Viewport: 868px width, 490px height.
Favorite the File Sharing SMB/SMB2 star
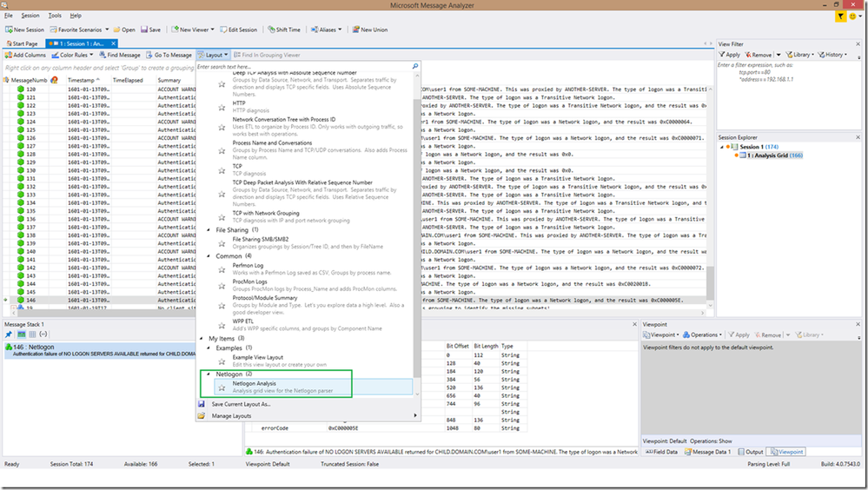coord(222,243)
